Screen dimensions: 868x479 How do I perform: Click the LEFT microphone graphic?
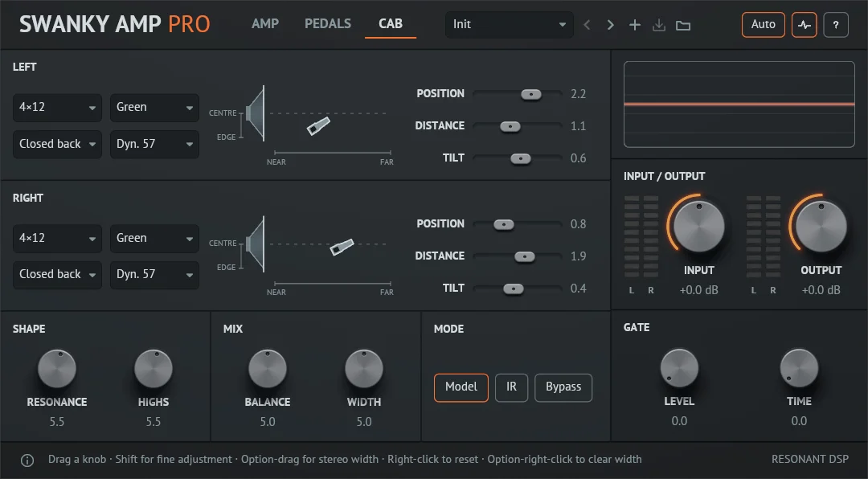pyautogui.click(x=318, y=126)
